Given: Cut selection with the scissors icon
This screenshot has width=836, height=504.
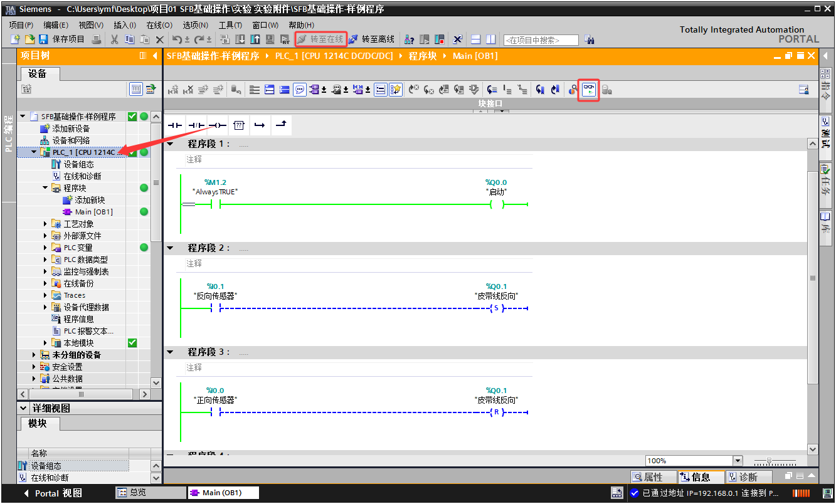Looking at the screenshot, I should click(x=114, y=39).
